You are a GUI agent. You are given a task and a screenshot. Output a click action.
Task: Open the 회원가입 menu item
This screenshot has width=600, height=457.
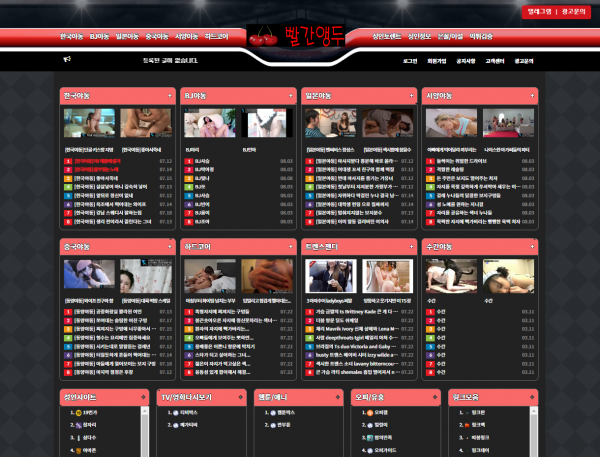(437, 60)
